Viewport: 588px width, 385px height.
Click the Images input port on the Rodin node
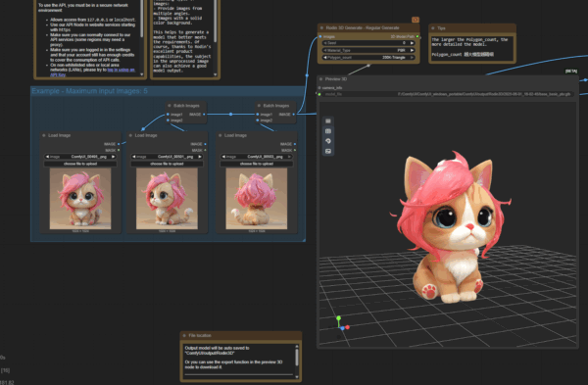click(320, 37)
